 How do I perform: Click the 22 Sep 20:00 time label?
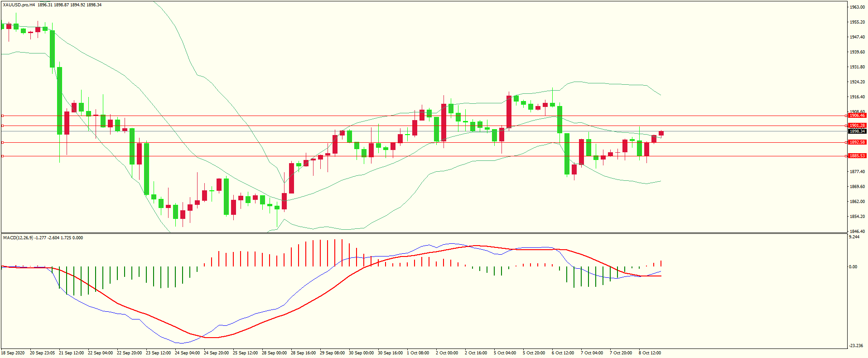click(130, 353)
